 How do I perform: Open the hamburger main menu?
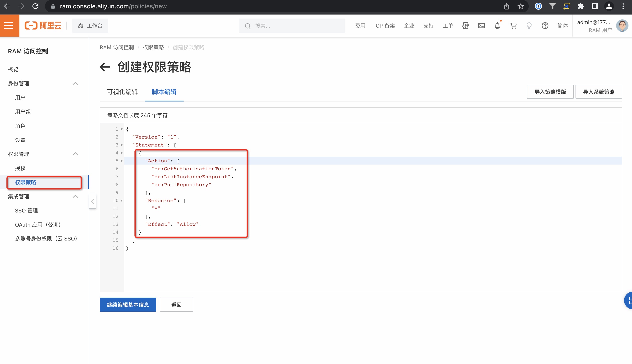coord(9,26)
